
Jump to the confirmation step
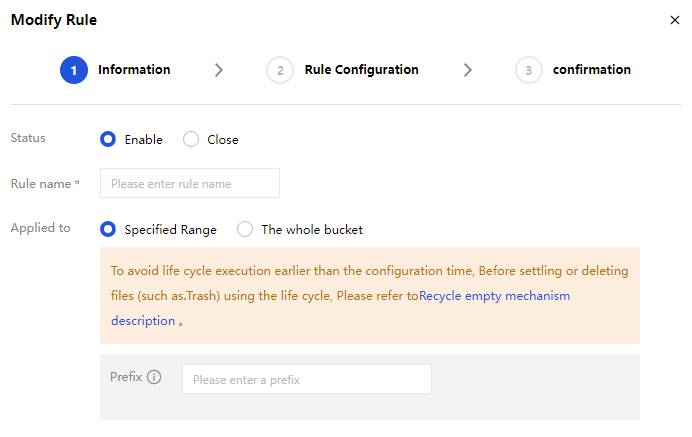point(591,70)
